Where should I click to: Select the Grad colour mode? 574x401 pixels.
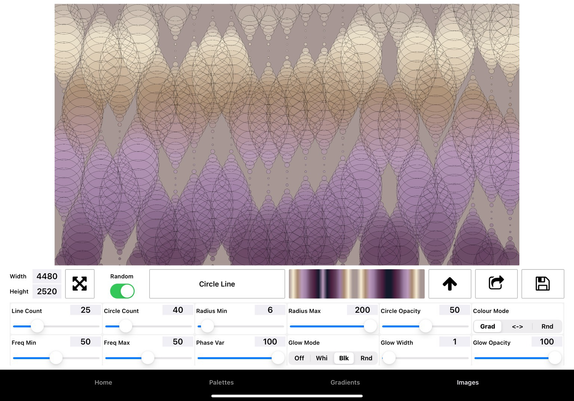(x=488, y=326)
